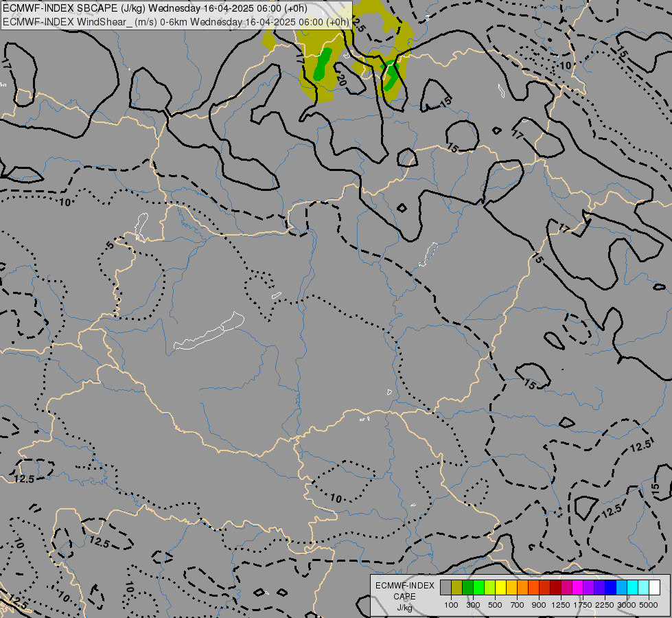Click the legend value 700
The width and height of the screenshot is (672, 618).
click(518, 605)
